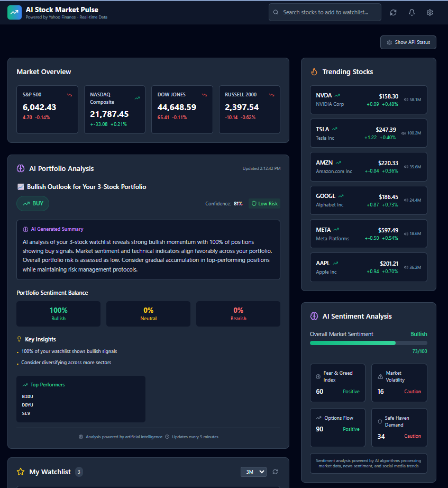The width and height of the screenshot is (448, 488).
Task: Click the insight about diversifying across sectors
Action: click(66, 363)
